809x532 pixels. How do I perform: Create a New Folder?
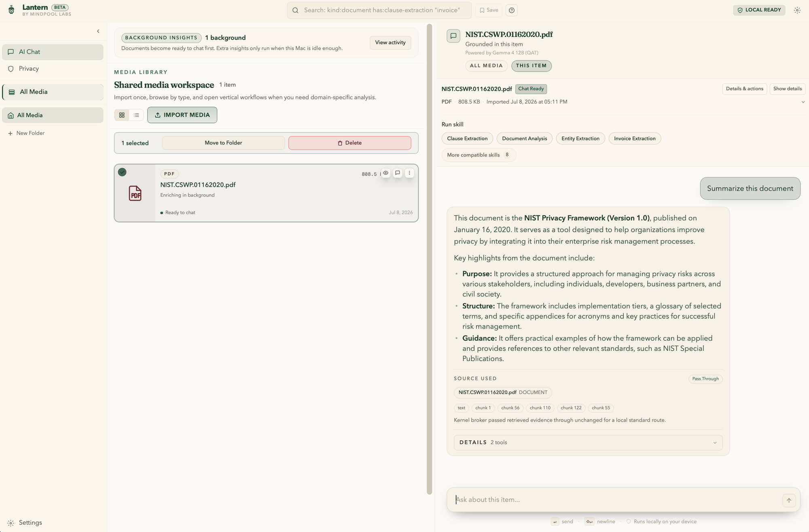pos(26,134)
